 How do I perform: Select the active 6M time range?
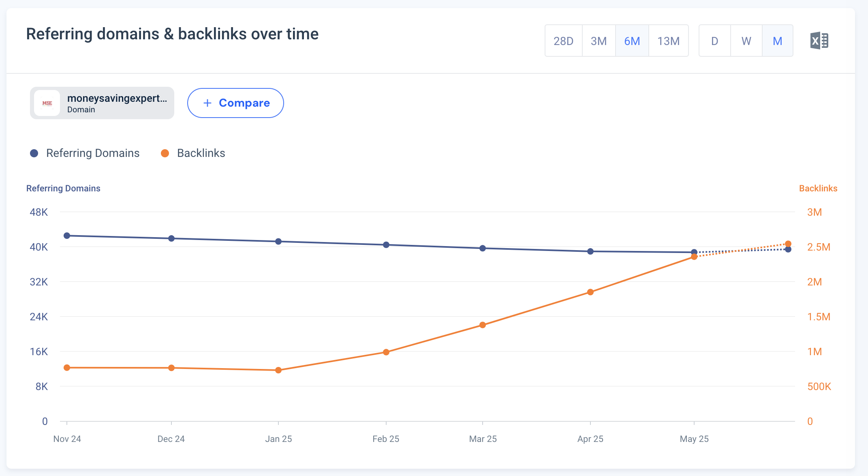coord(632,41)
